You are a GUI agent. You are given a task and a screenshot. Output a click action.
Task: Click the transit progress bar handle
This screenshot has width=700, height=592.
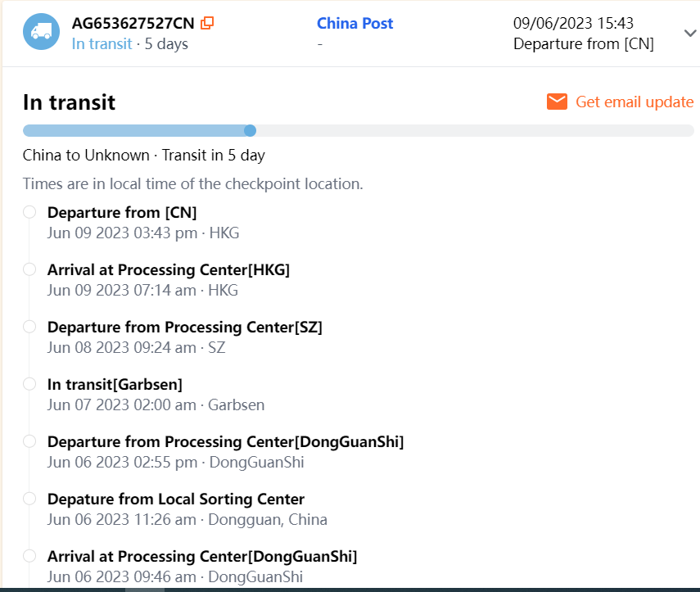pos(251,130)
